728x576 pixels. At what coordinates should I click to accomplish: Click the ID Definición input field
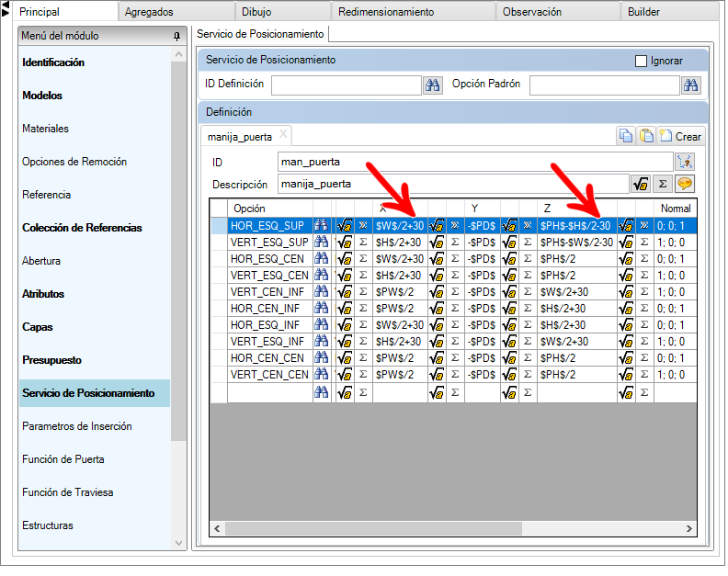pos(347,85)
